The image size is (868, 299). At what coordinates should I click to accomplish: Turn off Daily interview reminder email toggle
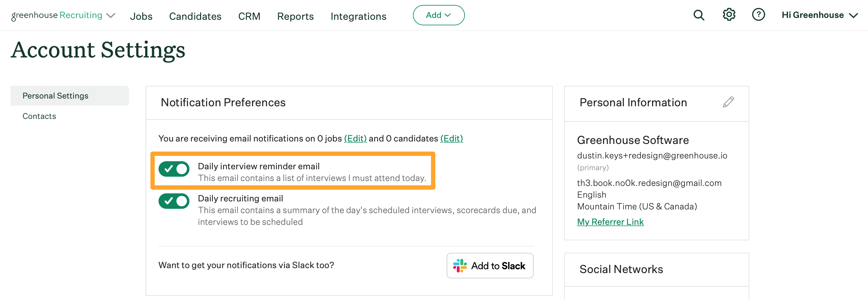[x=174, y=169]
